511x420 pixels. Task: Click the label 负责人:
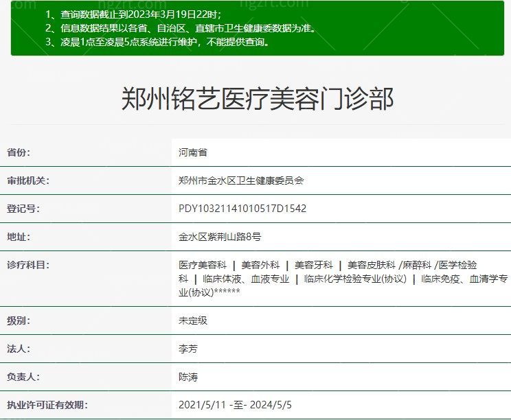coord(23,377)
